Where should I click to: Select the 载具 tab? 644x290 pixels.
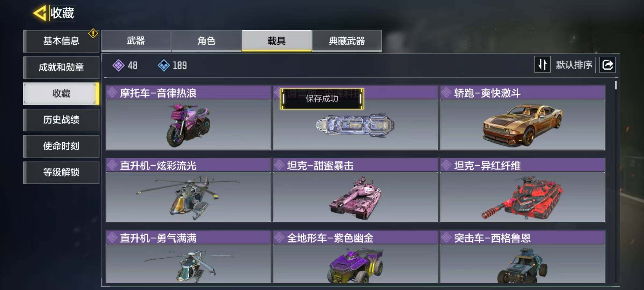[277, 41]
